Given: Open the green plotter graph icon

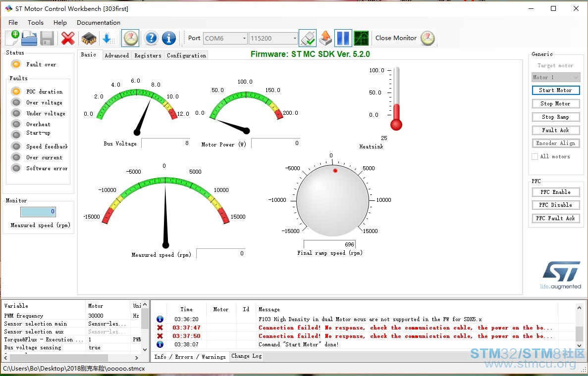Looking at the screenshot, I should (361, 38).
